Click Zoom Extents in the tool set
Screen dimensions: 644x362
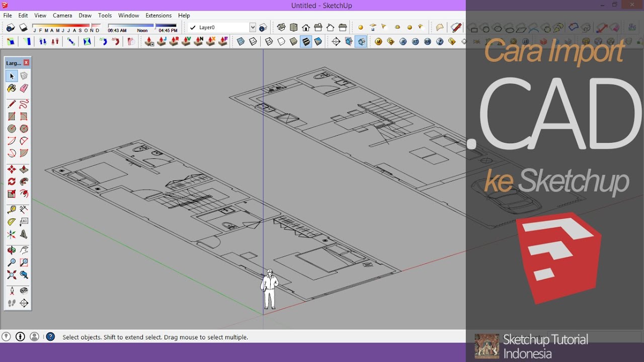[x=12, y=275]
